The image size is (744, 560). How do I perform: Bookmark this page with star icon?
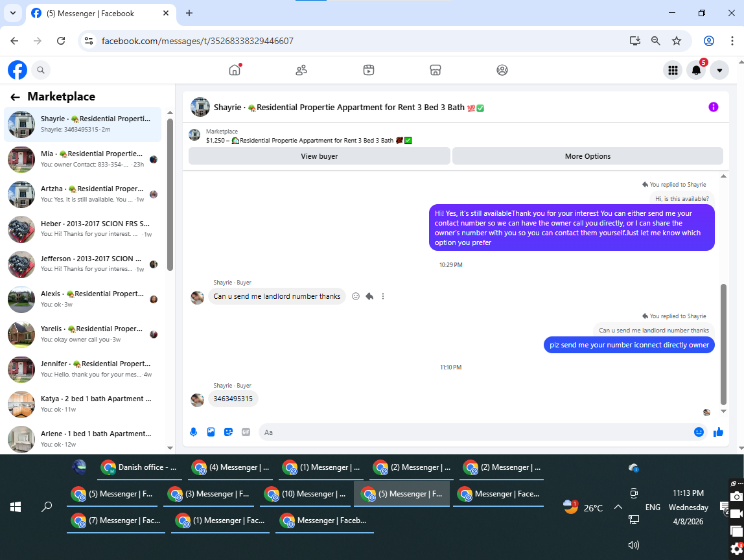click(676, 41)
